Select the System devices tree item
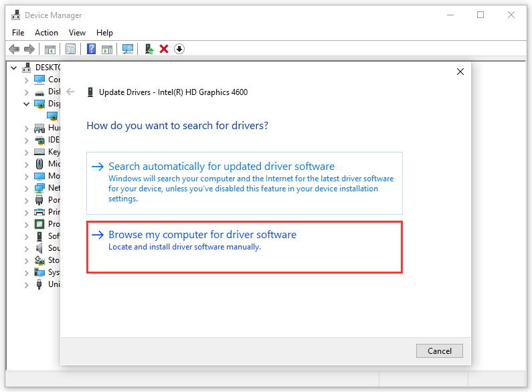This screenshot has width=532, height=392. [x=54, y=272]
